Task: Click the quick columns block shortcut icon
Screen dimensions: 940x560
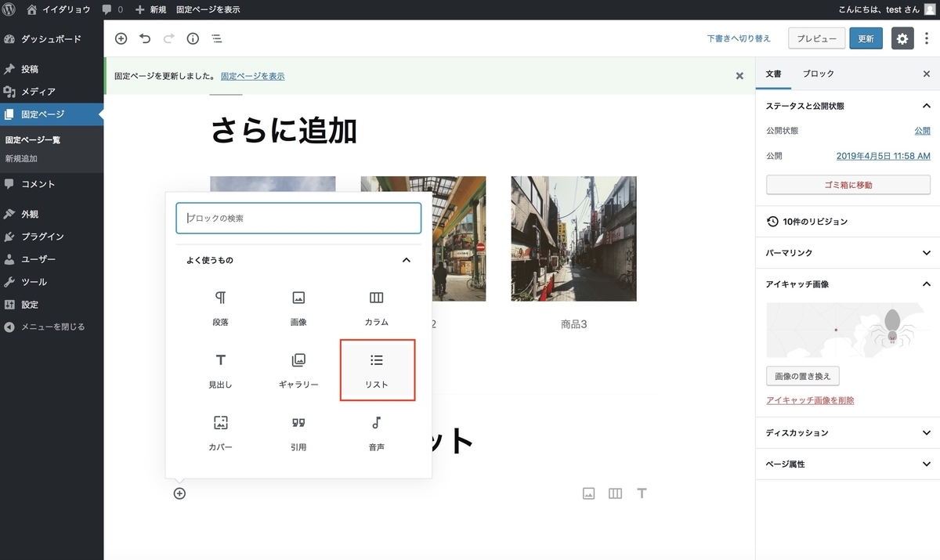Action: 616,493
